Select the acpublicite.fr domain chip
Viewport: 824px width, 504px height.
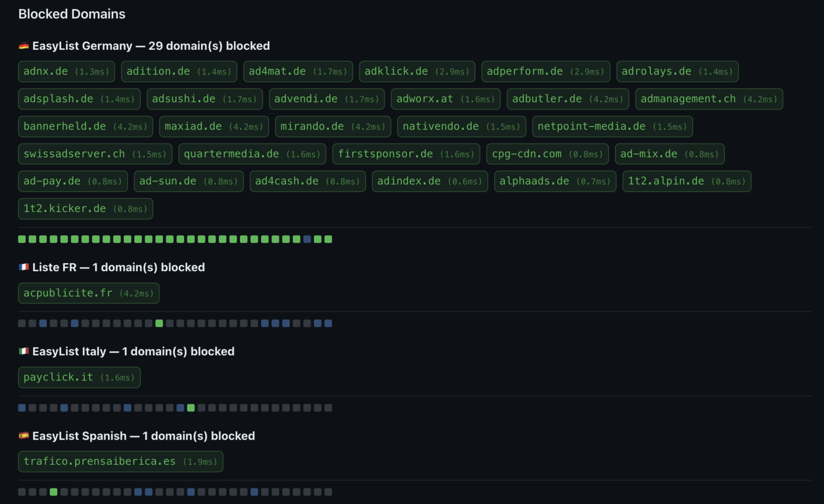89,293
